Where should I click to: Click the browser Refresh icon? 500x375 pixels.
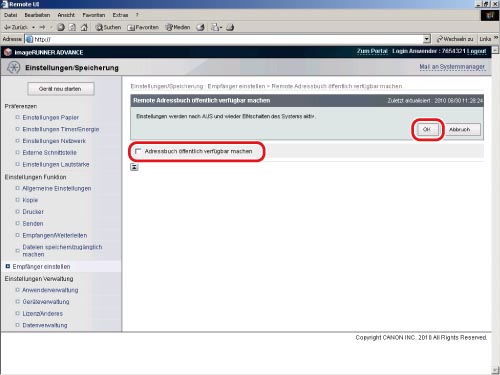(72, 27)
